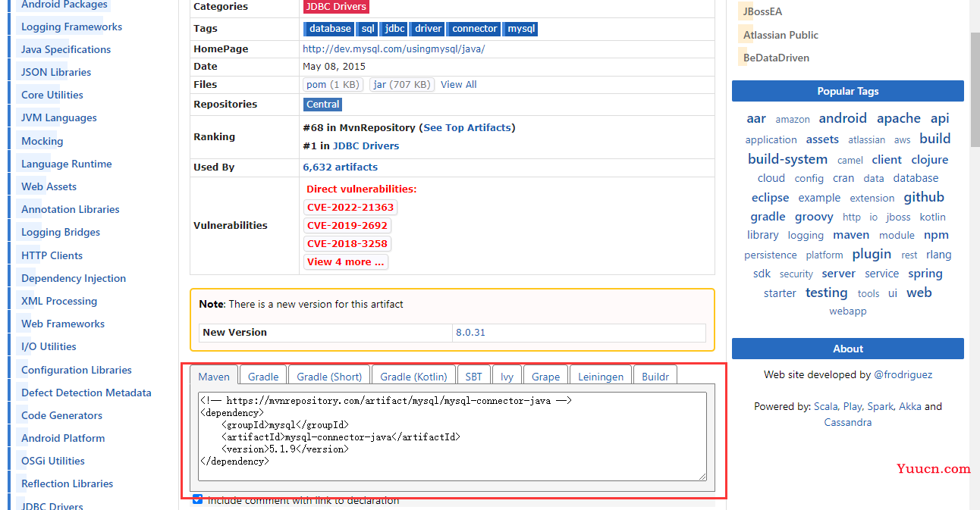
Task: Open the Leiningen tab
Action: click(x=601, y=376)
